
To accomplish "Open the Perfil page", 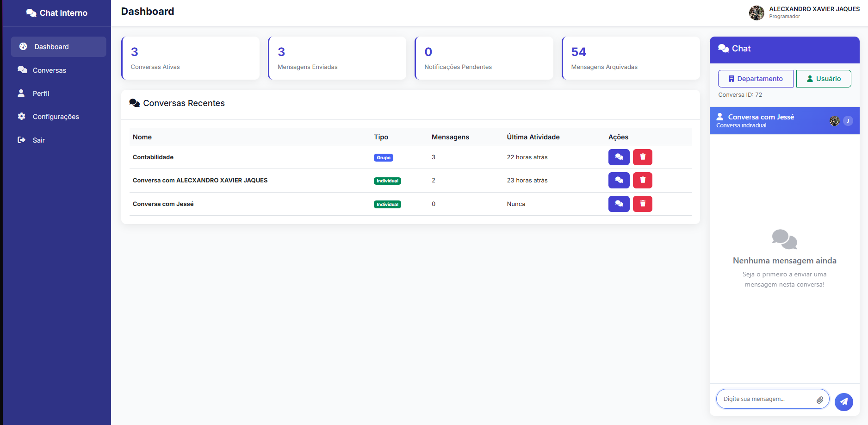I will point(41,94).
